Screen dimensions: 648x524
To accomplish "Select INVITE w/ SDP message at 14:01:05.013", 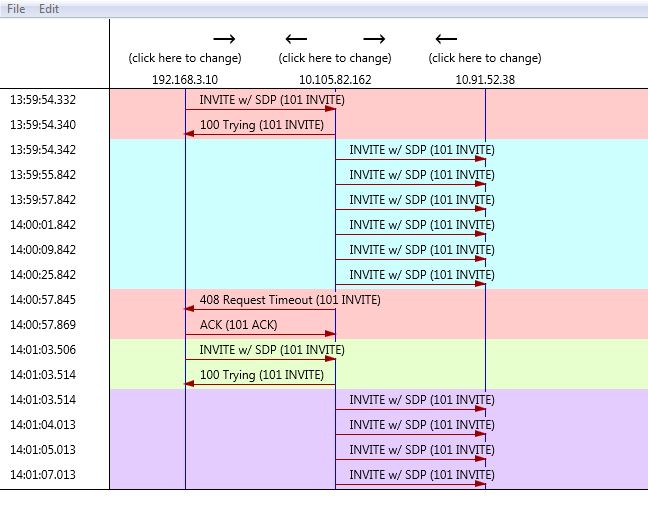I will 422,450.
